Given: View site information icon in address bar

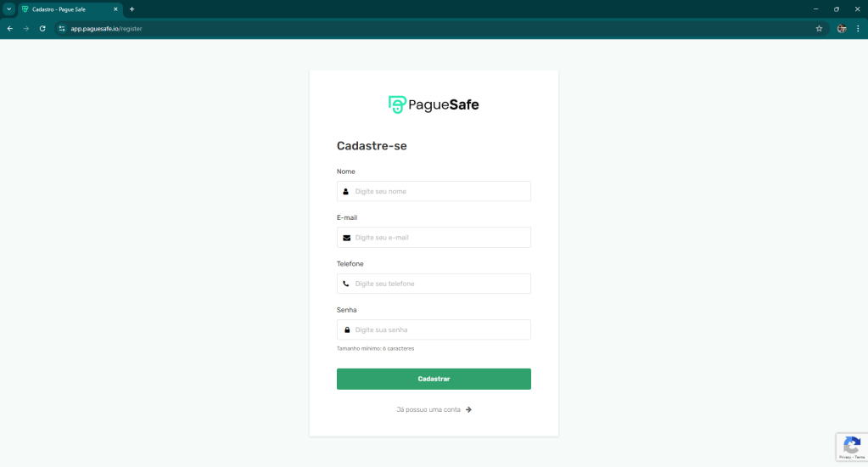Looking at the screenshot, I should tap(61, 28).
